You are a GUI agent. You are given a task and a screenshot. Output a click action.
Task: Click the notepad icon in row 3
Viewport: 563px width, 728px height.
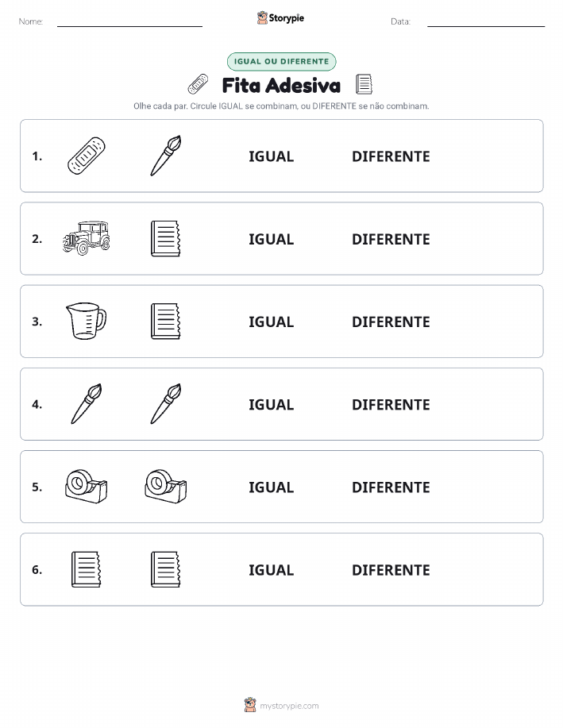(x=165, y=322)
